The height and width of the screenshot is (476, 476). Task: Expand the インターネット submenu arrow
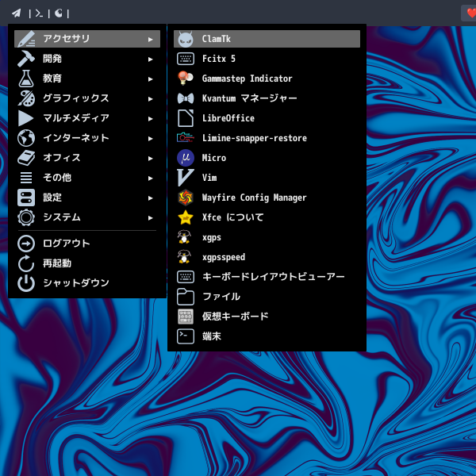pyautogui.click(x=150, y=138)
